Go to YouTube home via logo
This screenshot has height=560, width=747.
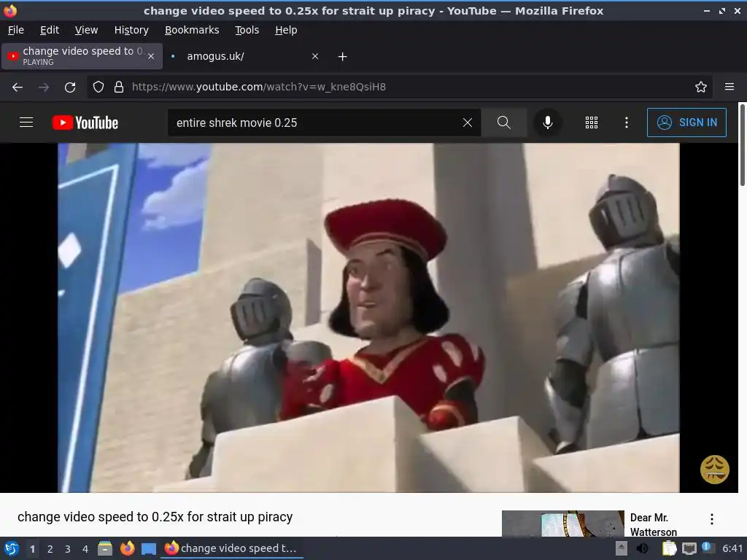point(85,122)
